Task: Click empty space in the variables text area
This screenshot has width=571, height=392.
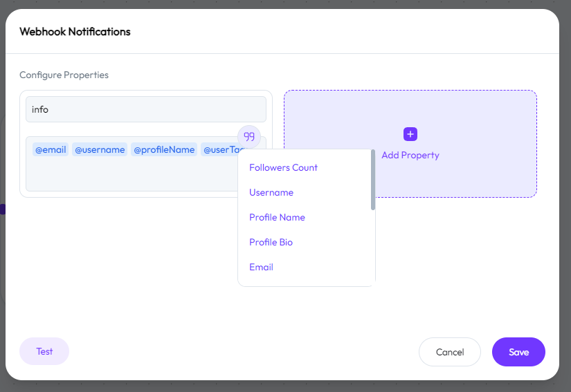Action: point(131,174)
